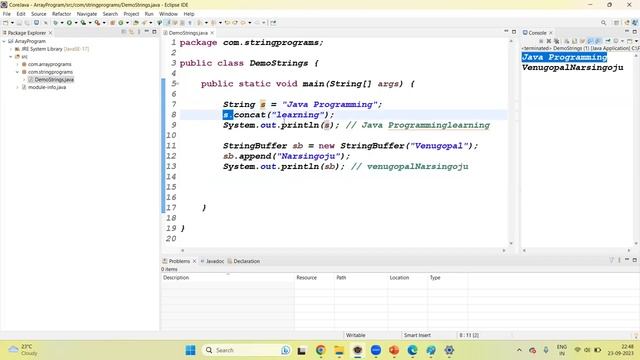Open the New file dropdown arrow
Viewport: 640px width, 360px height.
pos(12,23)
